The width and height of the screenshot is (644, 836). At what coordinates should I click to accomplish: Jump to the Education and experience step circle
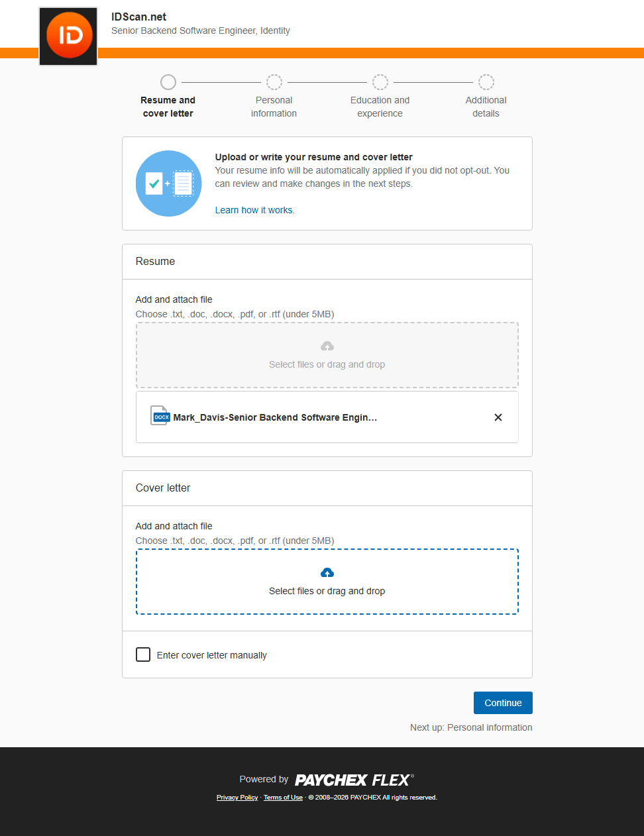[x=380, y=82]
